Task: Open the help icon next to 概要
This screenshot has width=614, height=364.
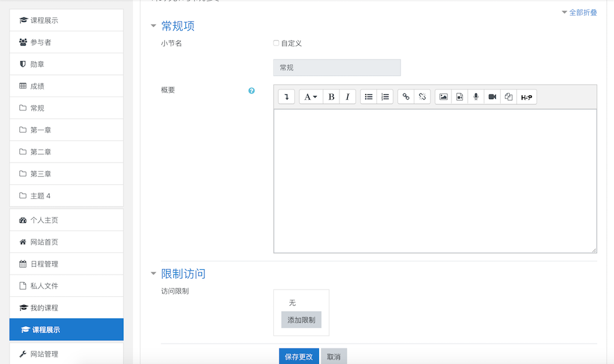Action: [x=251, y=91]
